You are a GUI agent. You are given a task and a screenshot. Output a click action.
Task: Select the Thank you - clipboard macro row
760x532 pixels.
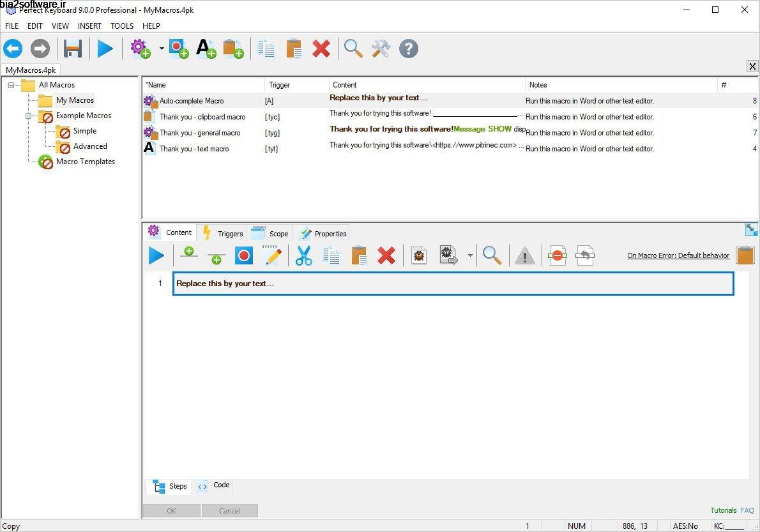tap(202, 117)
